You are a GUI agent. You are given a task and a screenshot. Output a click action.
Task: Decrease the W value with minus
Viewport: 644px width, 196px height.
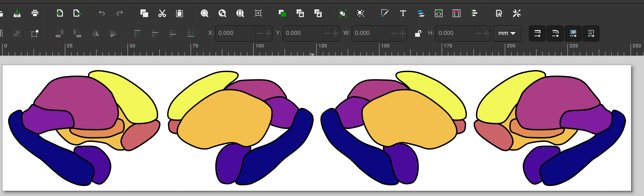[x=394, y=33]
